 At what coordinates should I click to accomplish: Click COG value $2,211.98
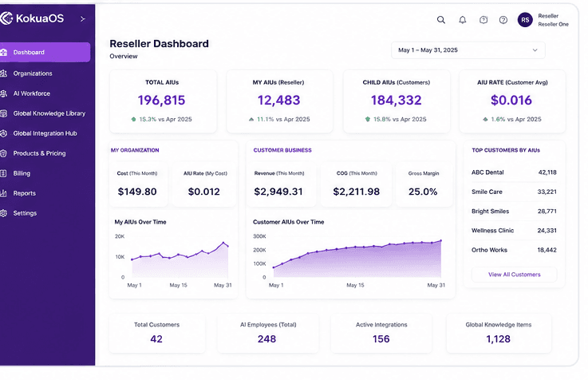[357, 192]
